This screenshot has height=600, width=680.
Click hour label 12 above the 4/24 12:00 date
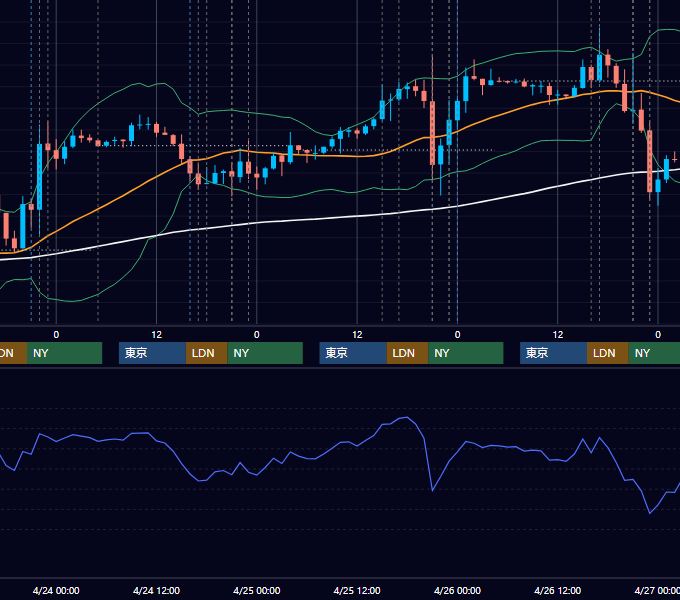click(157, 335)
